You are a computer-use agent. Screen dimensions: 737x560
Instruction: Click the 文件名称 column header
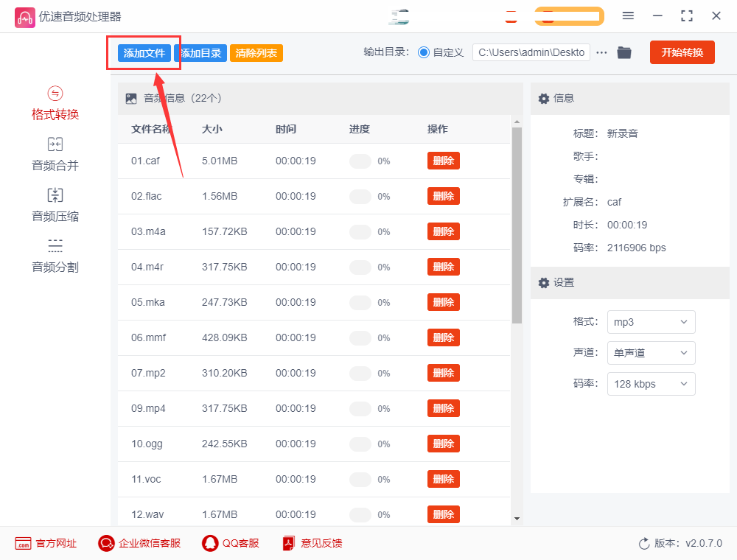(151, 129)
